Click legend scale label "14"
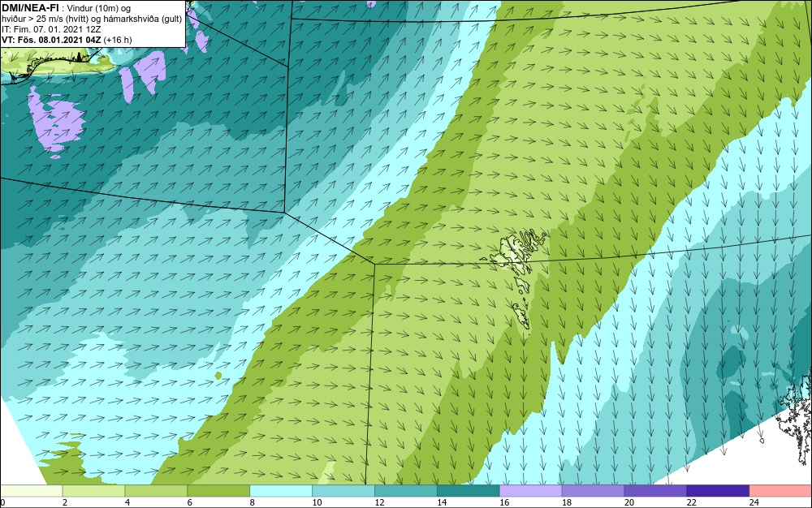The width and height of the screenshot is (812, 508). [442, 502]
